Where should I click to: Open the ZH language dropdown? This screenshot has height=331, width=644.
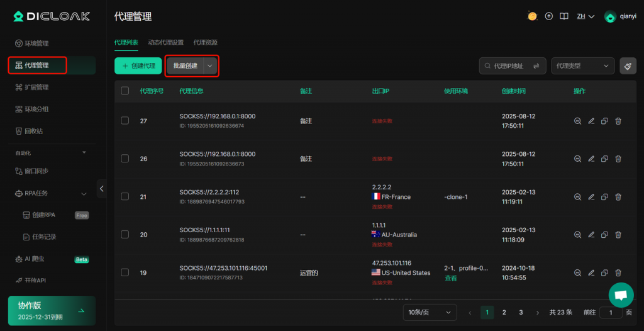pos(586,16)
